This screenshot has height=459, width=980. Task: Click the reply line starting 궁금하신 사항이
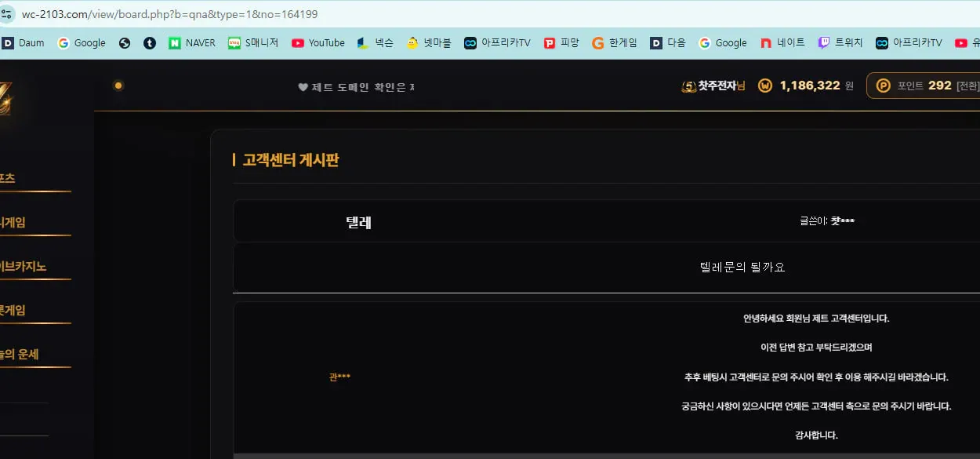[x=816, y=406]
